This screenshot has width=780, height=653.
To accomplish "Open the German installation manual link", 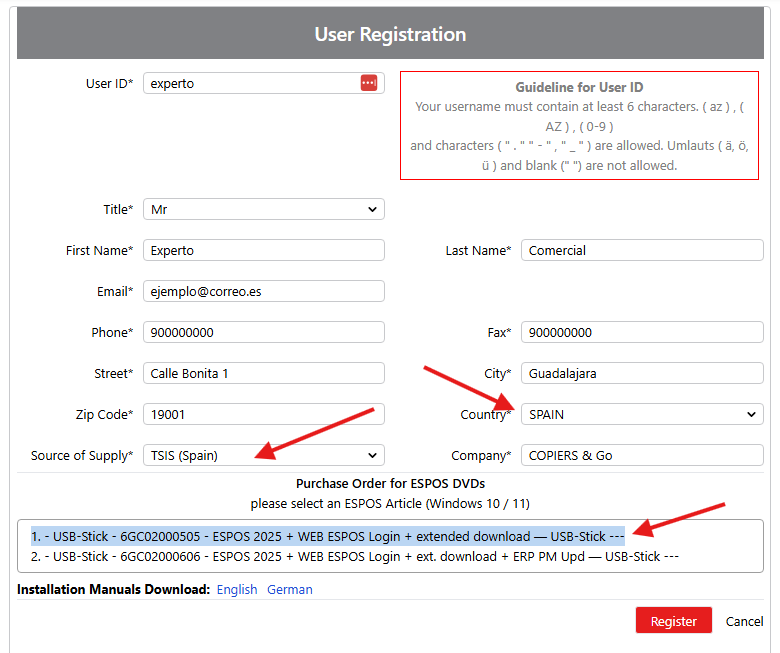I will tap(289, 589).
